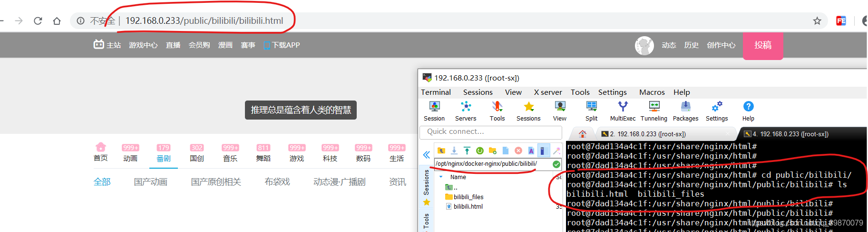Click the Quick connect input field
Screen dimensions: 868x232
491,132
